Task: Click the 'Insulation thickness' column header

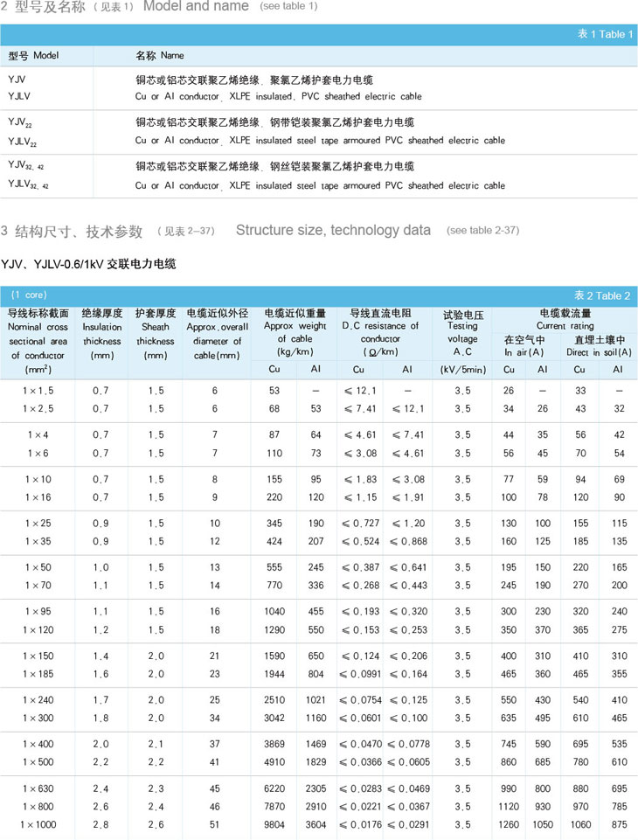Action: click(x=101, y=334)
